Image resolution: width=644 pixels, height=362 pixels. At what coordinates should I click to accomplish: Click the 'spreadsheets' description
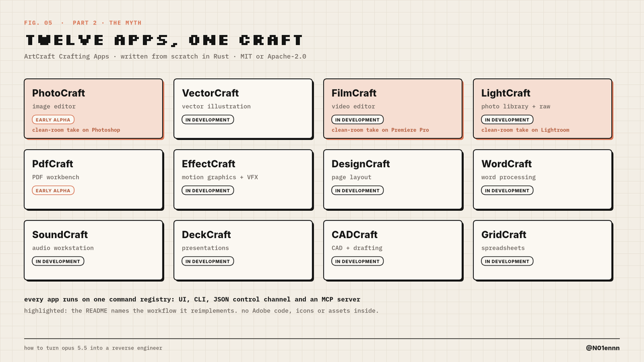click(503, 248)
